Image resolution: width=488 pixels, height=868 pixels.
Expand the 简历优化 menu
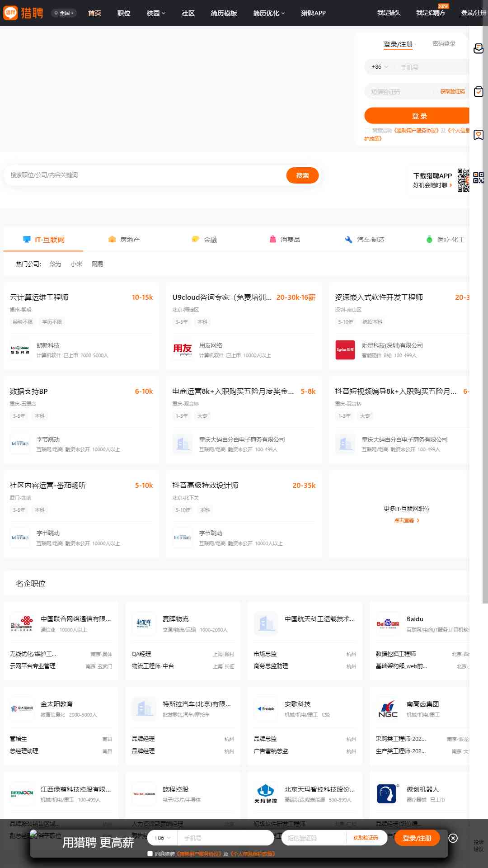[x=269, y=13]
